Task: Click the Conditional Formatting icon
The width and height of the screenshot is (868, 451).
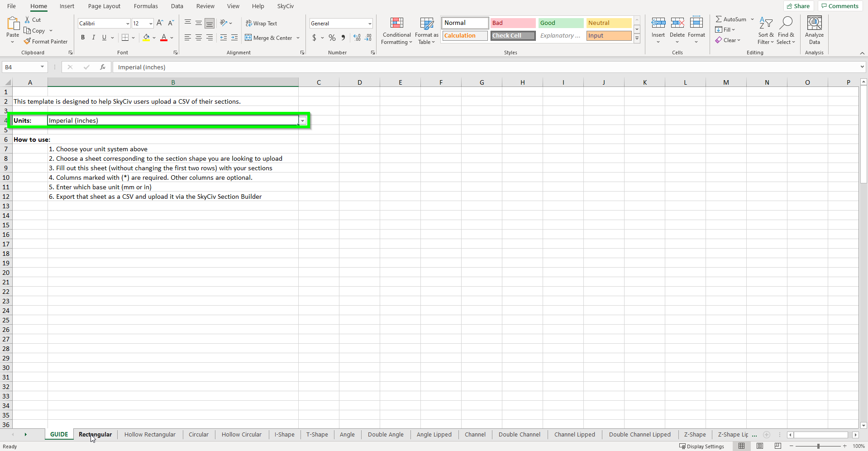Action: click(396, 23)
